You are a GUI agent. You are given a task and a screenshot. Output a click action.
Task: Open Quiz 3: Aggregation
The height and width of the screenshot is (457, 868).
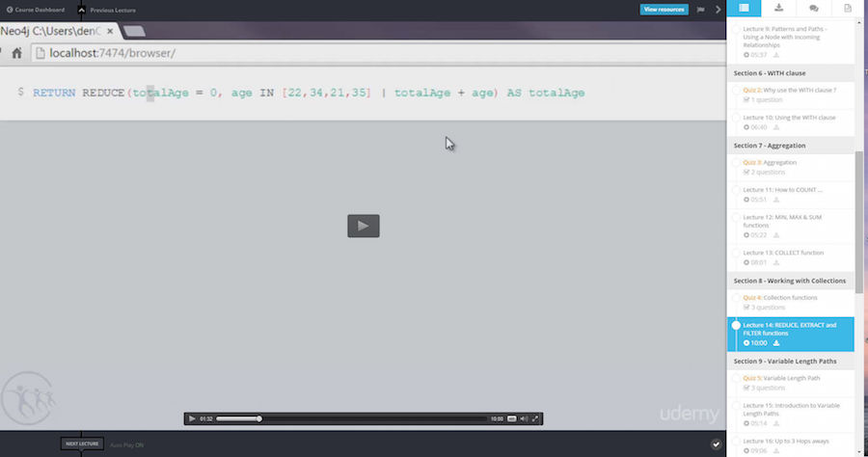point(770,163)
